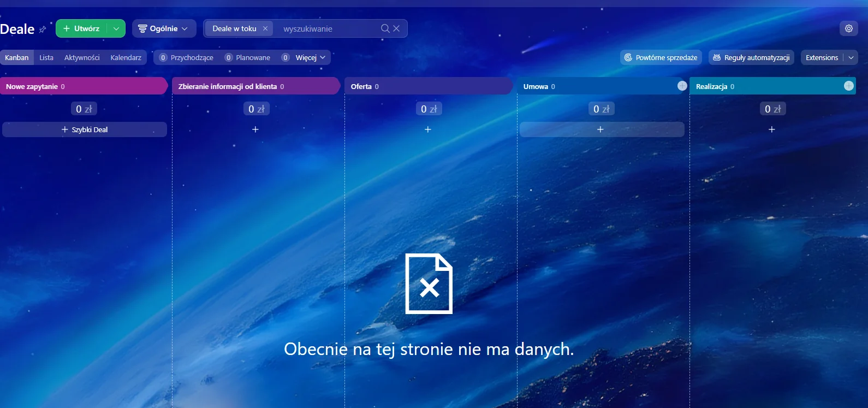This screenshot has width=868, height=408.
Task: Click the Extensions button
Action: (x=822, y=57)
